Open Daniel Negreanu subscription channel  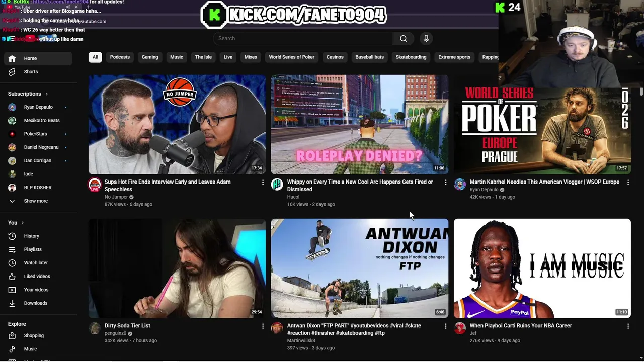point(38,147)
